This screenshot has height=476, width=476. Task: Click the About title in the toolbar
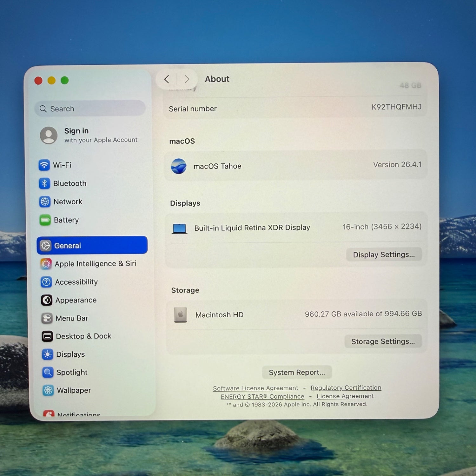pyautogui.click(x=217, y=79)
